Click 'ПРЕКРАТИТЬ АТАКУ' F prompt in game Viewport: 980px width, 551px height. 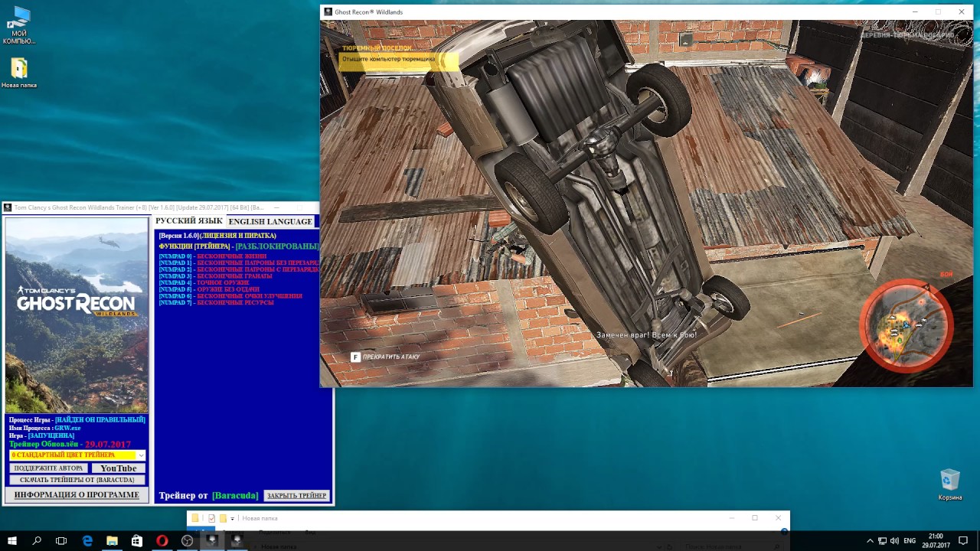[x=386, y=357]
